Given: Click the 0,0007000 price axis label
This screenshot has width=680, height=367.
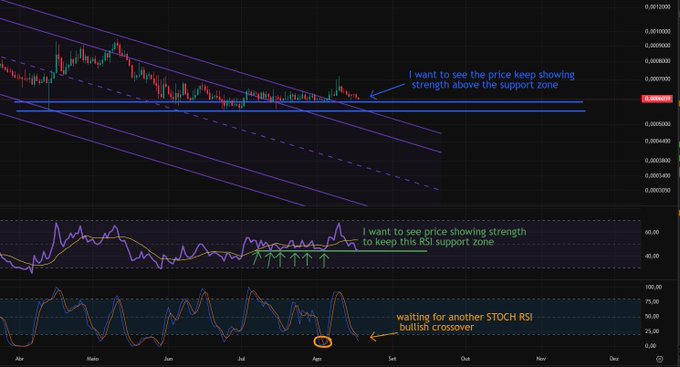Looking at the screenshot, I should pyautogui.click(x=657, y=79).
